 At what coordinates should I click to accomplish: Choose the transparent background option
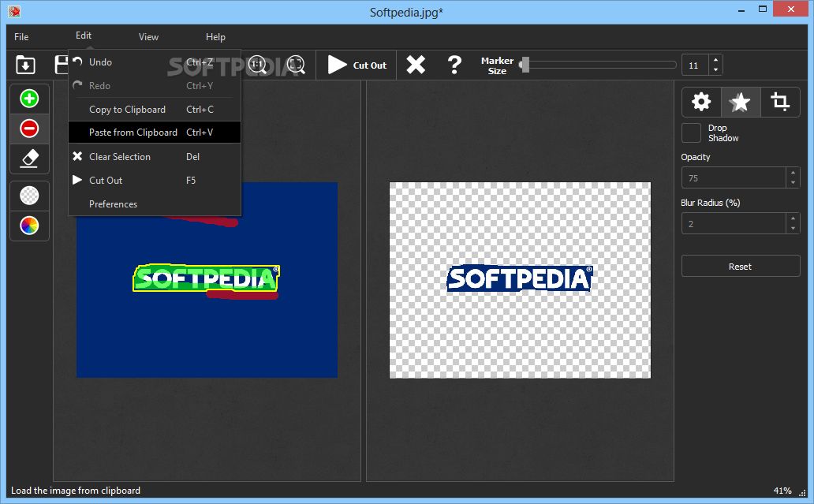point(29,196)
